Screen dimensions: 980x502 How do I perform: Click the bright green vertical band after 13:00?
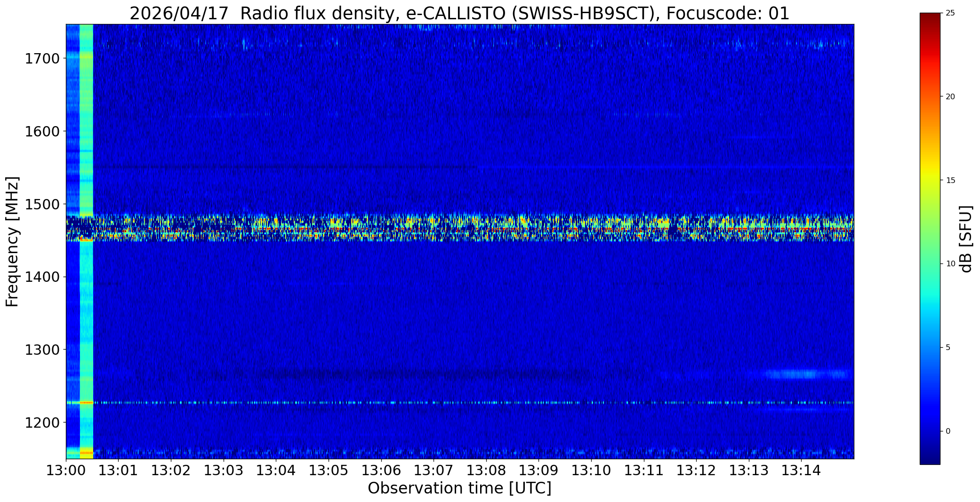point(86,141)
